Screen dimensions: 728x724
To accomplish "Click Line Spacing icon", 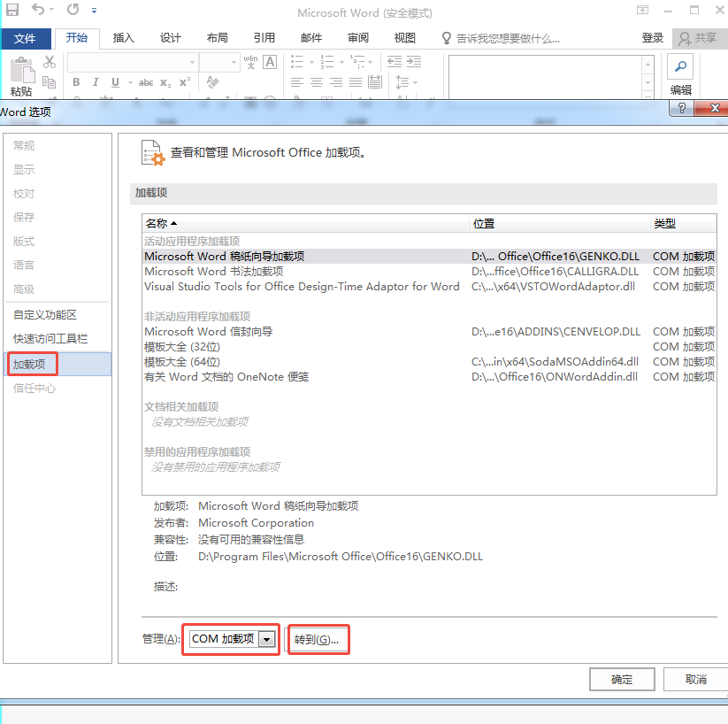I will (402, 82).
